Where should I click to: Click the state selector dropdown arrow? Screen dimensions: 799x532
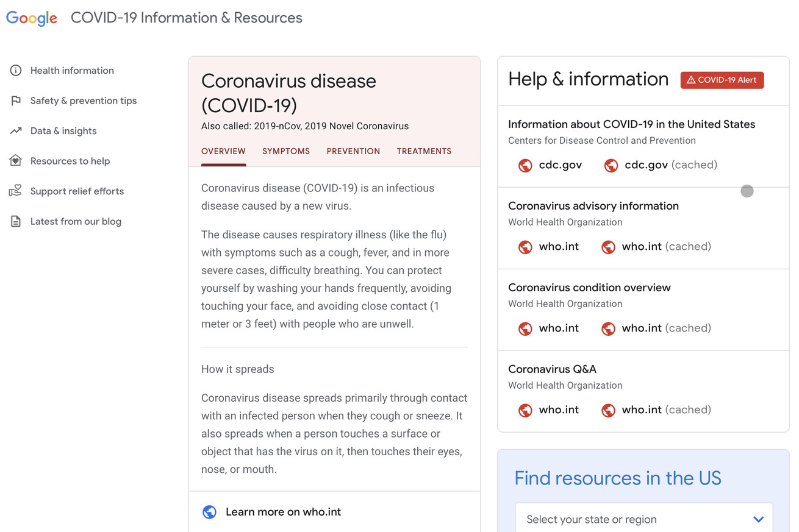[758, 519]
